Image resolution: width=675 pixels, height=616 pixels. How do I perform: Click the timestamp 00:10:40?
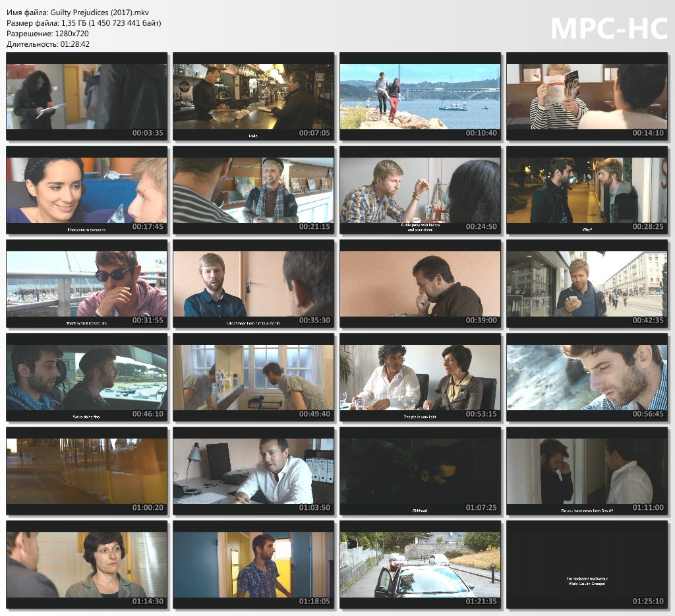(x=481, y=133)
